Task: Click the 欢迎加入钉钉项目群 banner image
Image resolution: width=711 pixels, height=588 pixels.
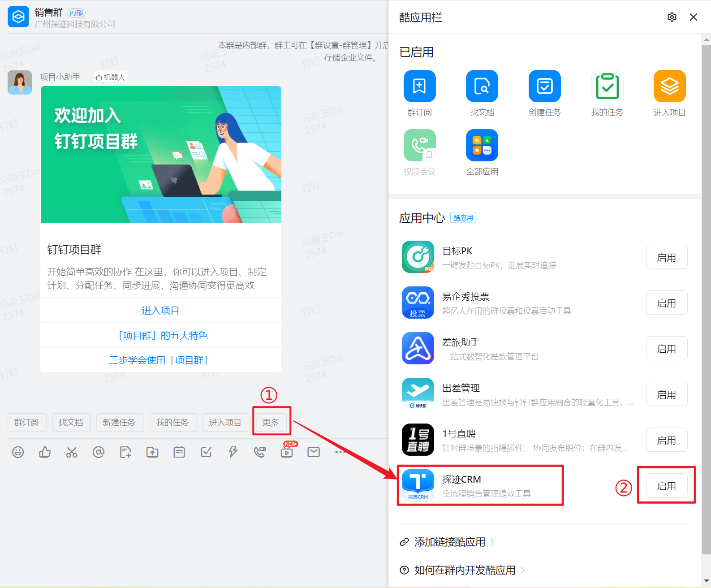Action: [x=161, y=155]
